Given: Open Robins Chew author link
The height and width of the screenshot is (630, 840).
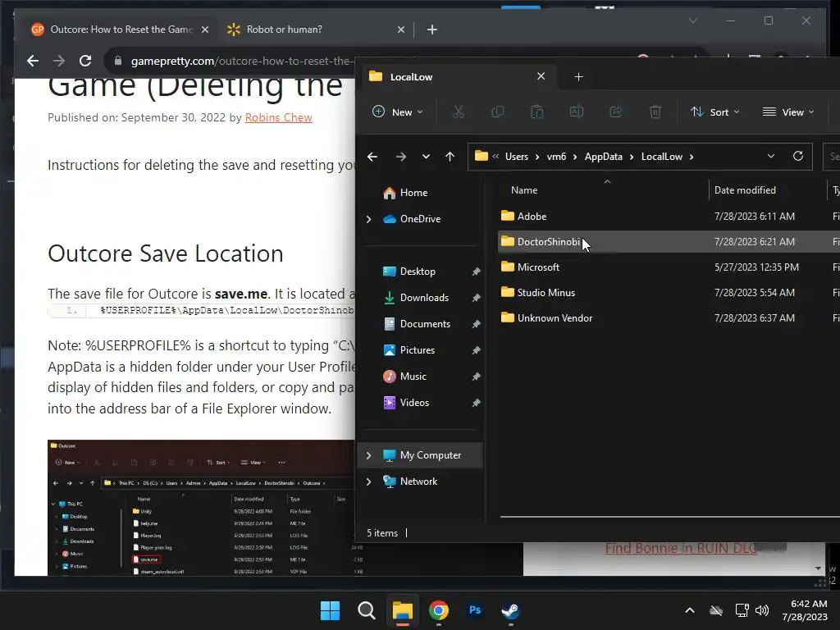Looking at the screenshot, I should coord(279,117).
